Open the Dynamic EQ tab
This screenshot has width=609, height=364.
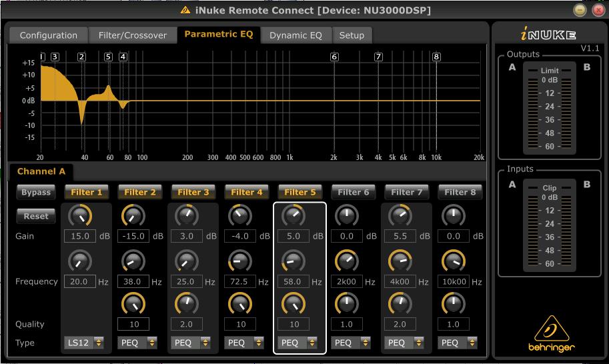[295, 35]
